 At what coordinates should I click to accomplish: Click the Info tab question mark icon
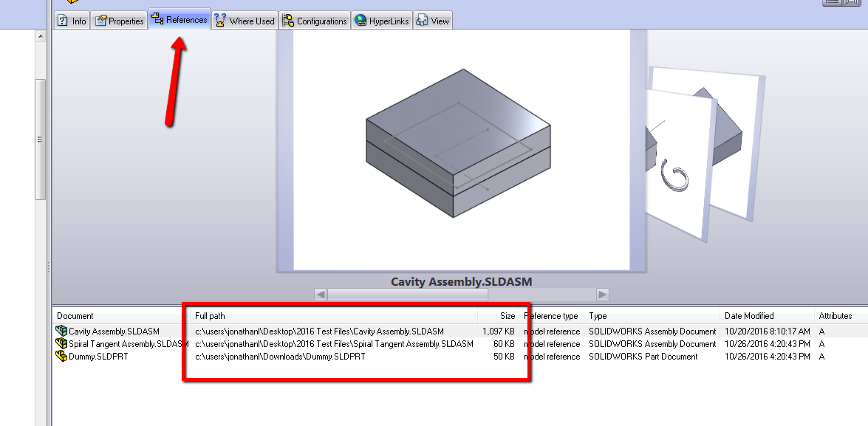tap(63, 21)
